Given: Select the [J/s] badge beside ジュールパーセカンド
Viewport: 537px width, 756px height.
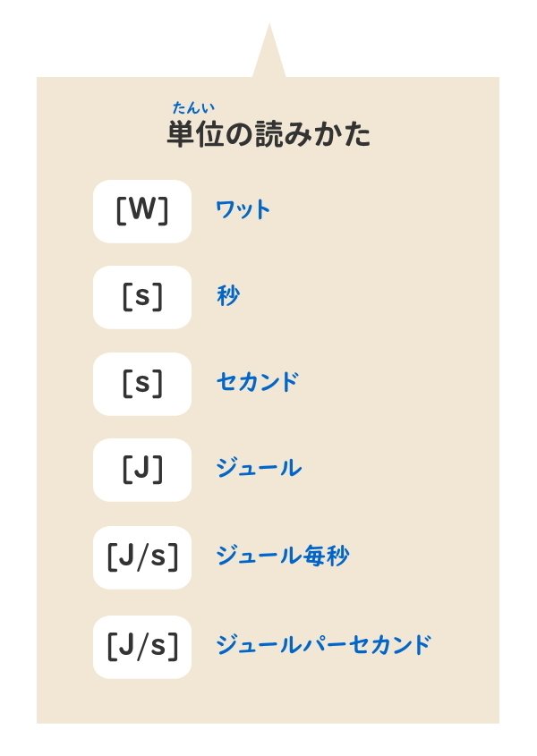Looking at the screenshot, I should click(x=142, y=647).
